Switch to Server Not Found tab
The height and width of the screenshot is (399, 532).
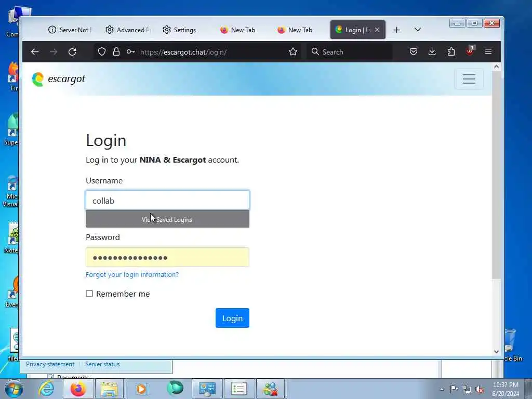coord(71,30)
